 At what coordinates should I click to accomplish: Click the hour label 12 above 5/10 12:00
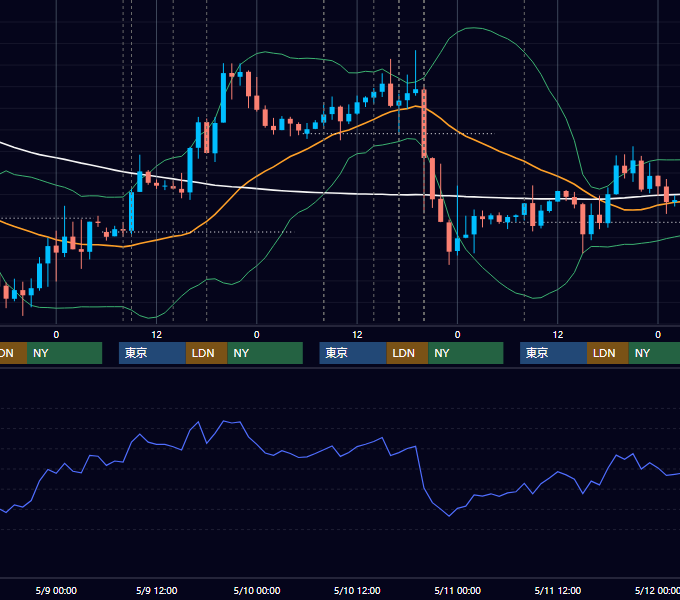357,335
